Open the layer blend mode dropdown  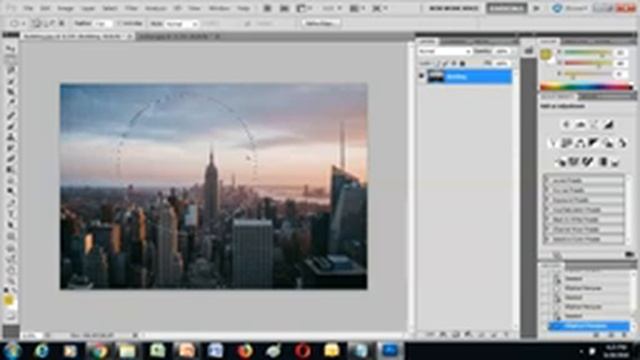tap(444, 51)
